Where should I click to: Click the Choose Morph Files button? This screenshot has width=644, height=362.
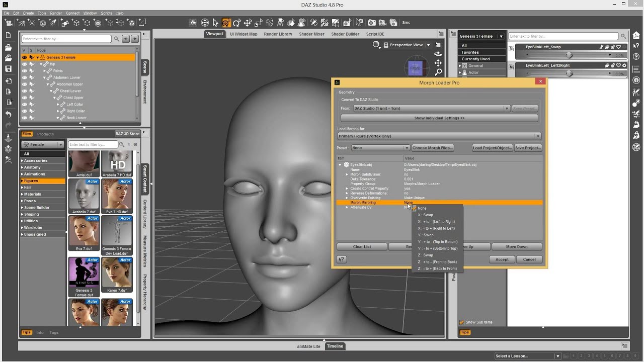coord(433,148)
